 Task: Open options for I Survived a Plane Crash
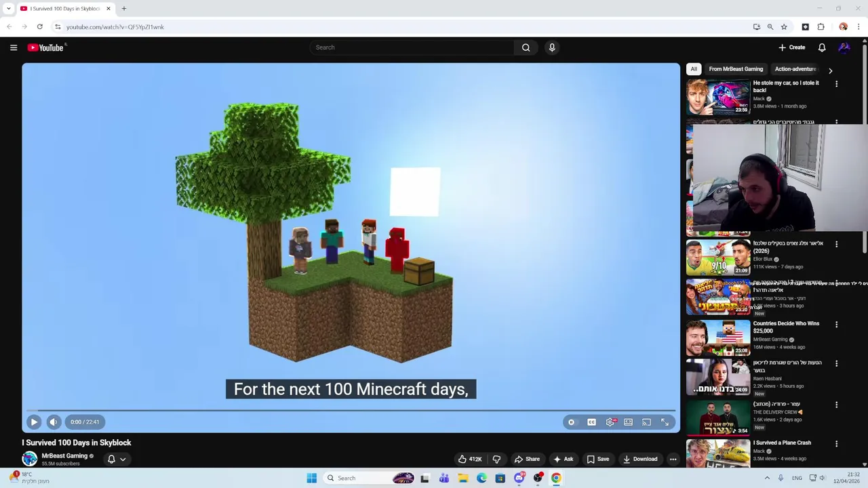(x=836, y=444)
